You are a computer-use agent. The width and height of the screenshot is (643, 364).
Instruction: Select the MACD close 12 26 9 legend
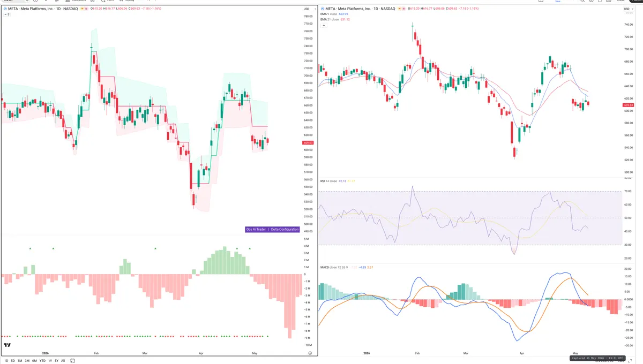pyautogui.click(x=335, y=267)
